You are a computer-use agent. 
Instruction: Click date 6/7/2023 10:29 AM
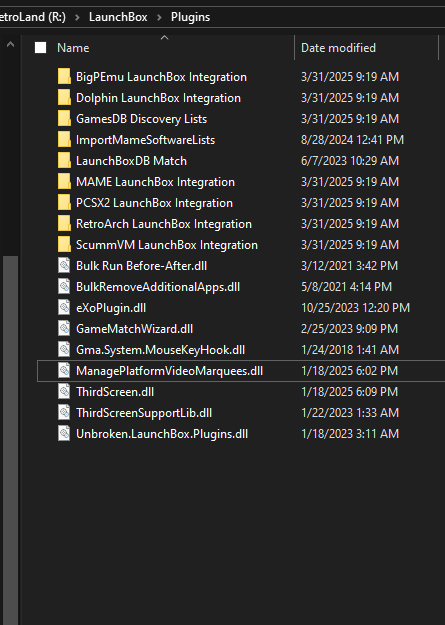coord(350,161)
